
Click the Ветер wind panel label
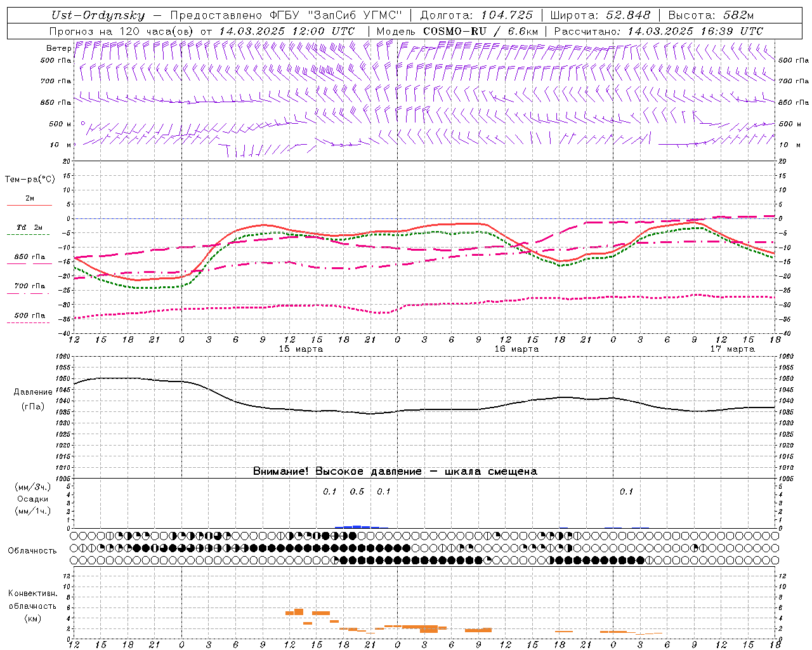pos(58,48)
